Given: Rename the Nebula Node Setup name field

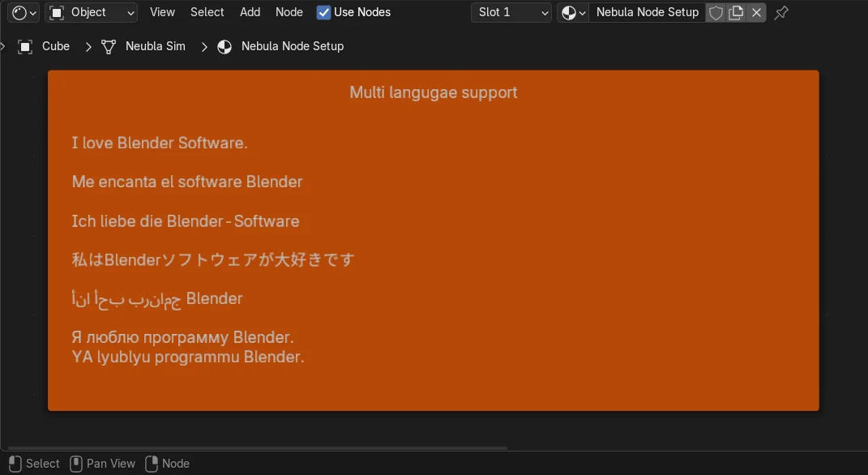Looking at the screenshot, I should (647, 12).
